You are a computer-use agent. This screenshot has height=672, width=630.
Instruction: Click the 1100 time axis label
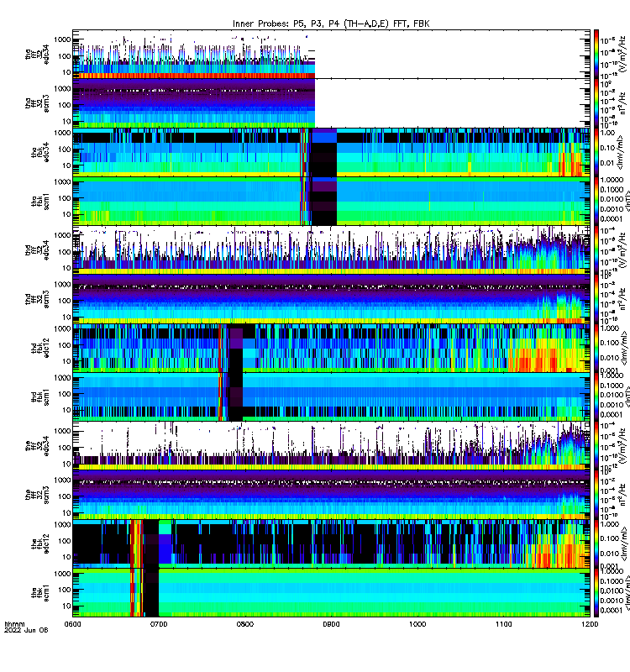[x=503, y=624]
